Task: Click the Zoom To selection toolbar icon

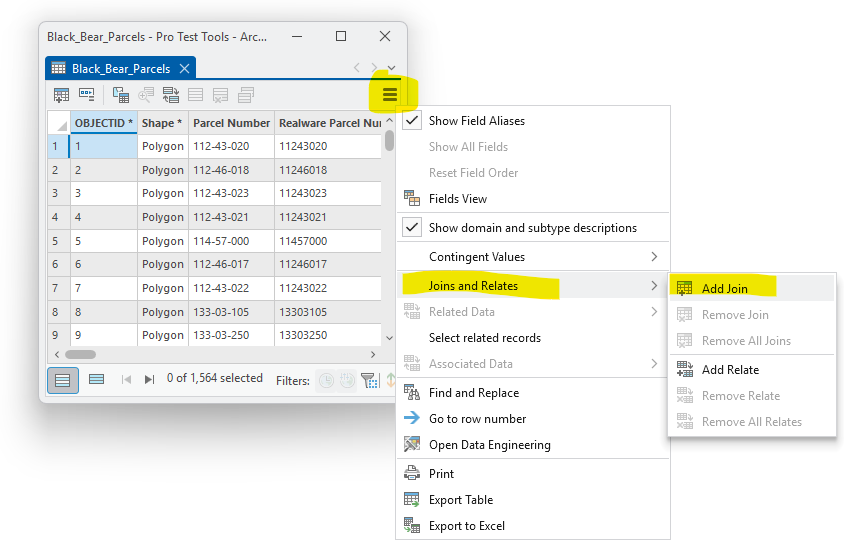Action: click(x=146, y=95)
